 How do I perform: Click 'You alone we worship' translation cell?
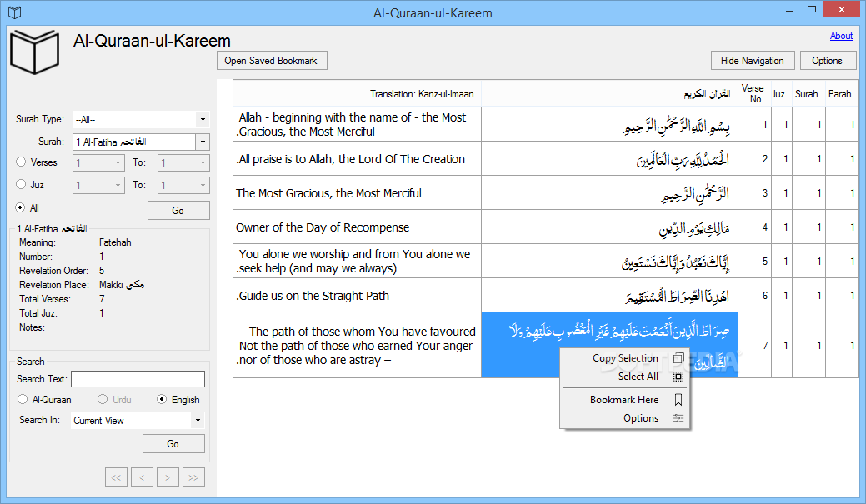358,262
